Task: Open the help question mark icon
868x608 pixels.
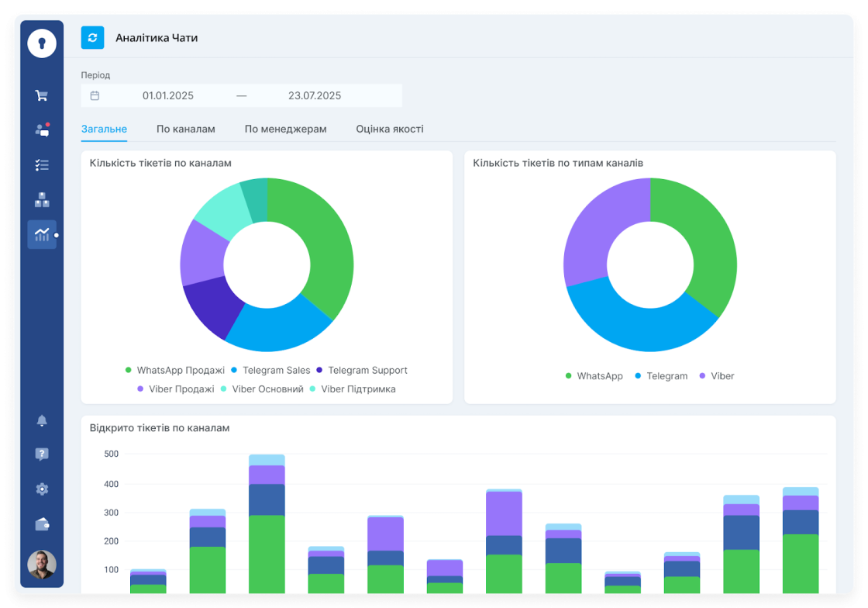Action: click(42, 454)
